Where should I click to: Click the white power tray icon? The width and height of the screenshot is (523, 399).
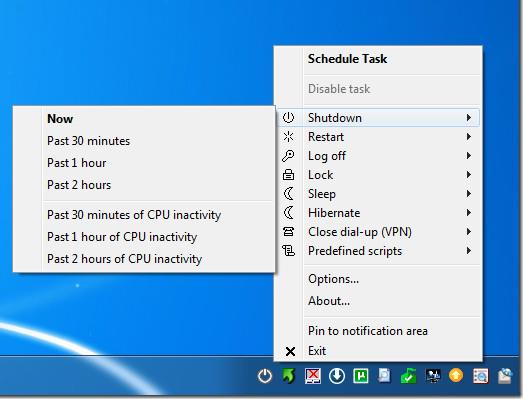click(x=265, y=376)
